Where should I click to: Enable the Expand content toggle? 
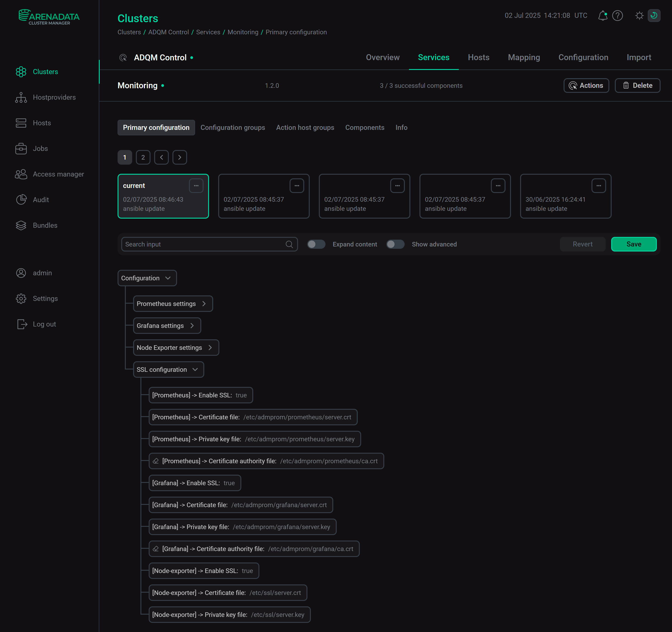(x=316, y=244)
